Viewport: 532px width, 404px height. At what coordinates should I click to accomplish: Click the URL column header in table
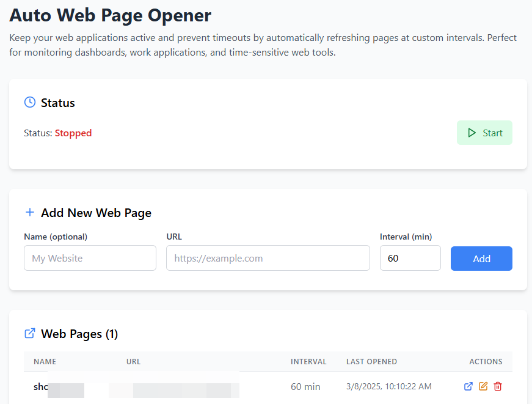(133, 361)
